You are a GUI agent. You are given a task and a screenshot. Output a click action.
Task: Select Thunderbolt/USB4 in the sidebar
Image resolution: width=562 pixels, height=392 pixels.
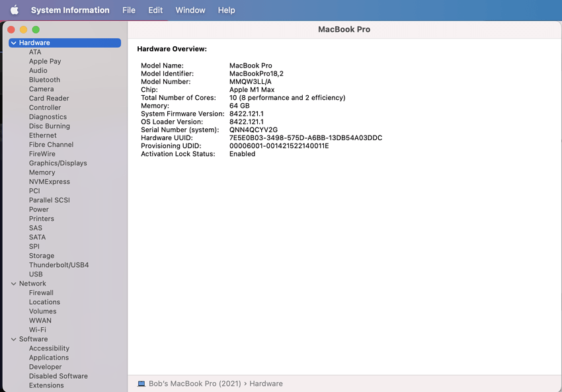58,264
